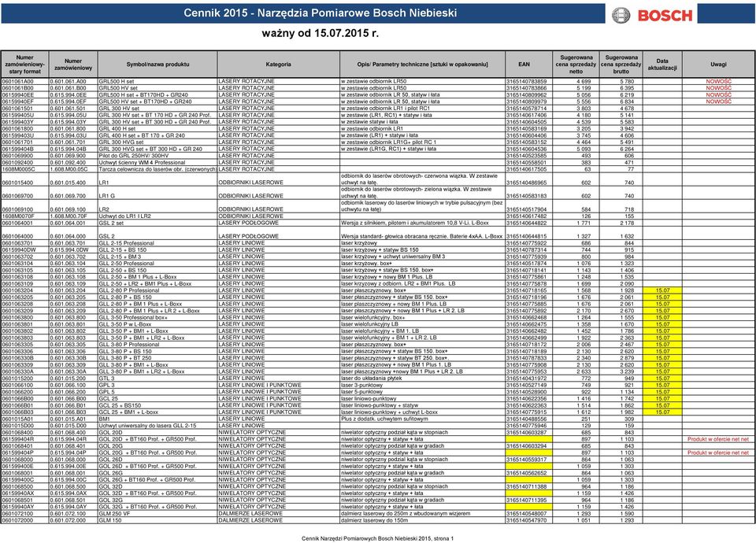
Task: Click the 'Opis/ Parametry techniczne' column header
Action: (422, 64)
